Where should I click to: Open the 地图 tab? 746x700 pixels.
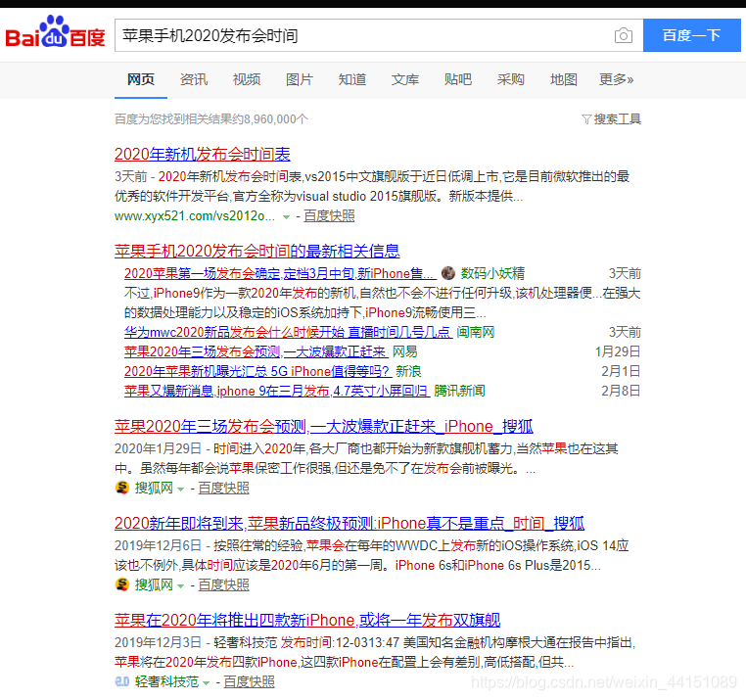point(563,79)
